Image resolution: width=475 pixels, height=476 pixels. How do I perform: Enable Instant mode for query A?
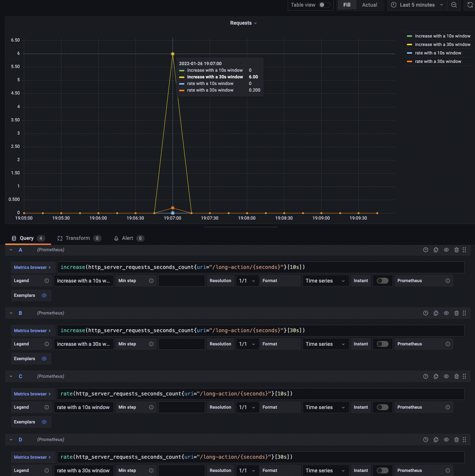coord(382,280)
